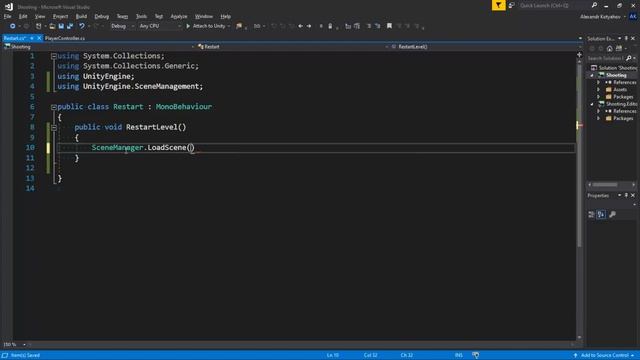The width and height of the screenshot is (640, 360).
Task: Click the Undo icon in toolbar
Action: click(82, 26)
